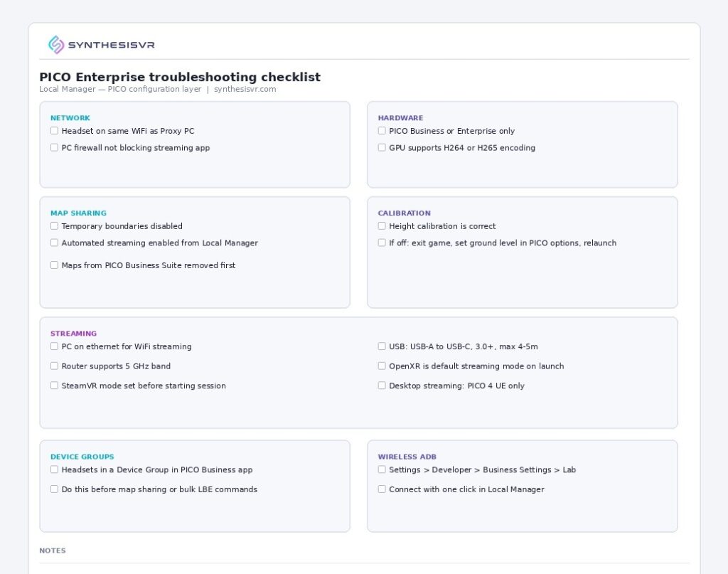Check 'Temporary boundaries disabled' box
This screenshot has width=728, height=574.
(54, 226)
